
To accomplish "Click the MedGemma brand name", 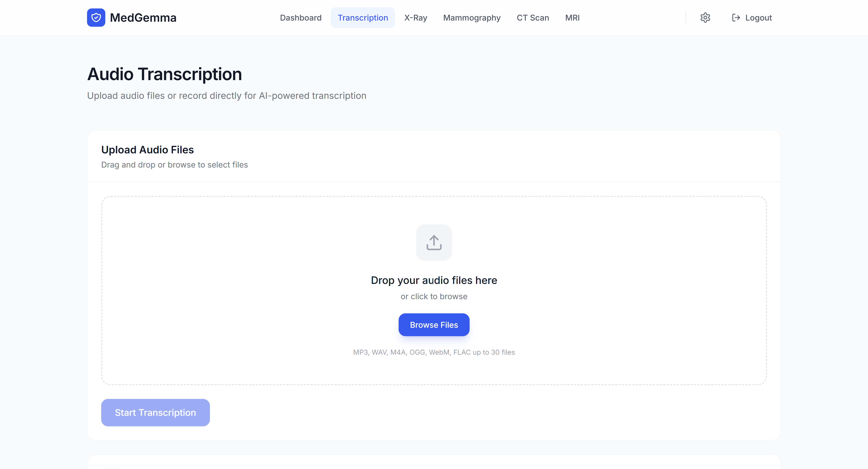I will click(143, 18).
